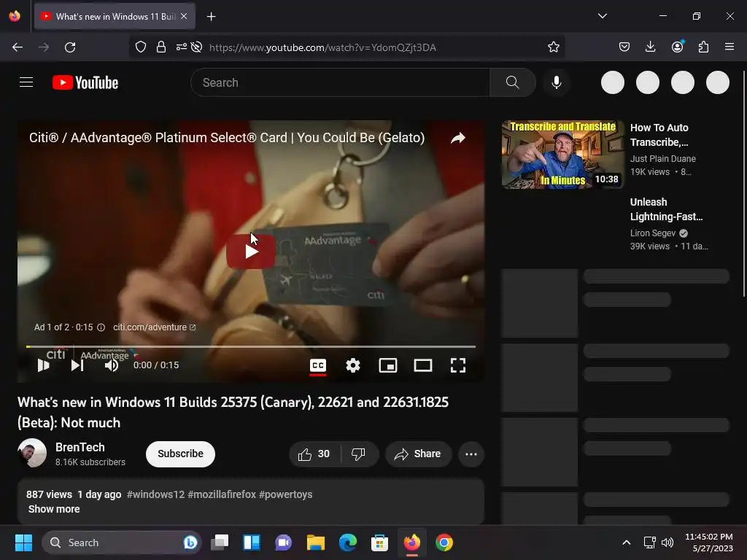The height and width of the screenshot is (560, 747).
Task: Close the YouTube browser tab
Action: [184, 16]
